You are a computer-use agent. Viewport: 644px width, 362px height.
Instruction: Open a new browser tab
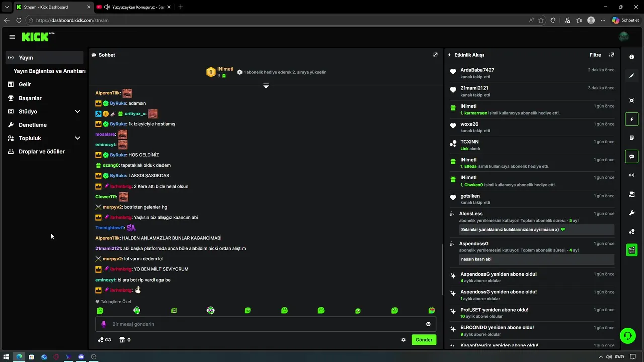[181, 7]
